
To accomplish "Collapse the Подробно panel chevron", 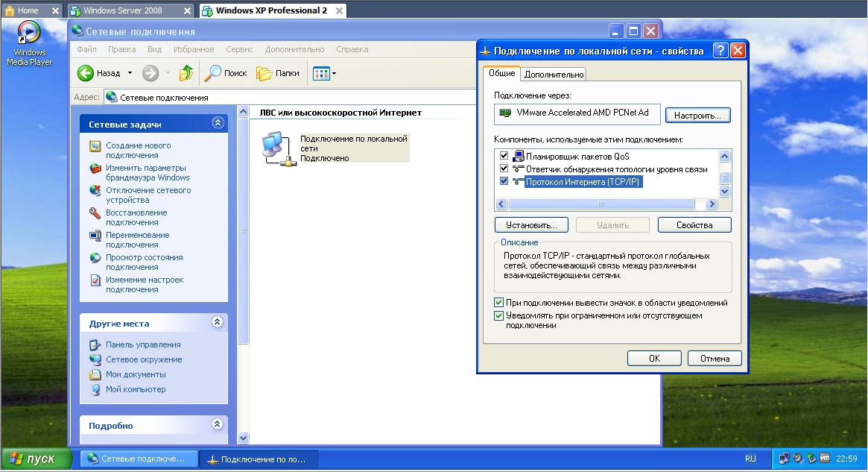I will tap(218, 424).
